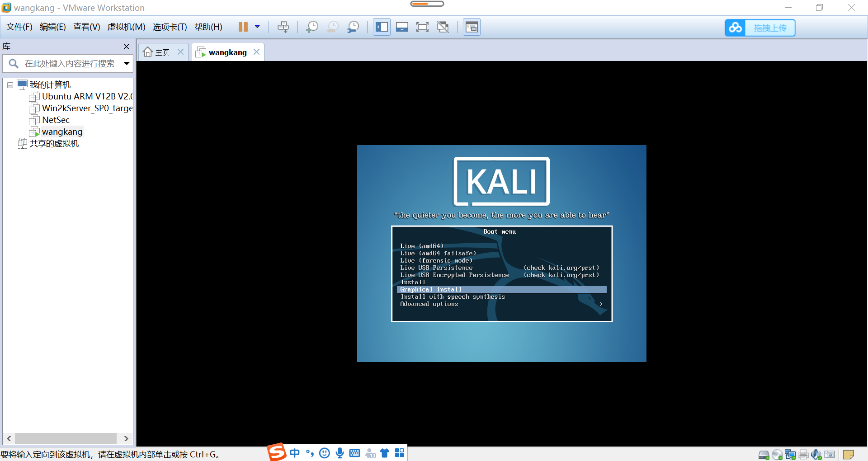Select the Win2kServer_SP0_target virtual machine
868x461 pixels.
click(87, 108)
